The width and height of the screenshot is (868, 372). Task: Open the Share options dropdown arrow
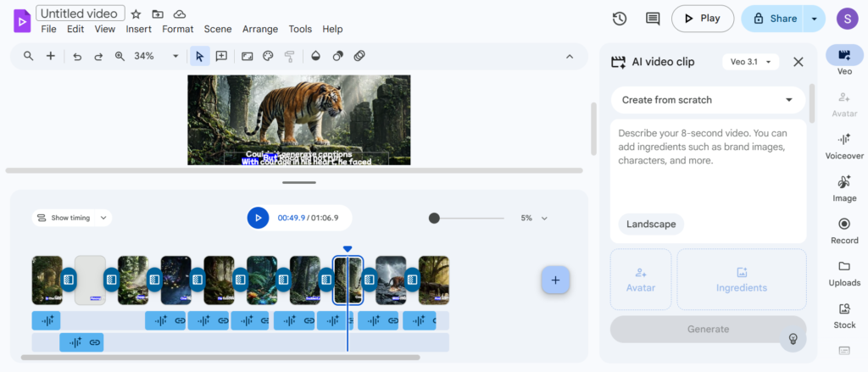pos(814,19)
